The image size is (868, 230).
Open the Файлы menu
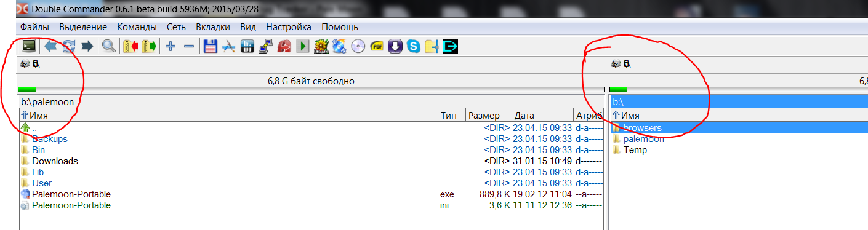click(35, 27)
